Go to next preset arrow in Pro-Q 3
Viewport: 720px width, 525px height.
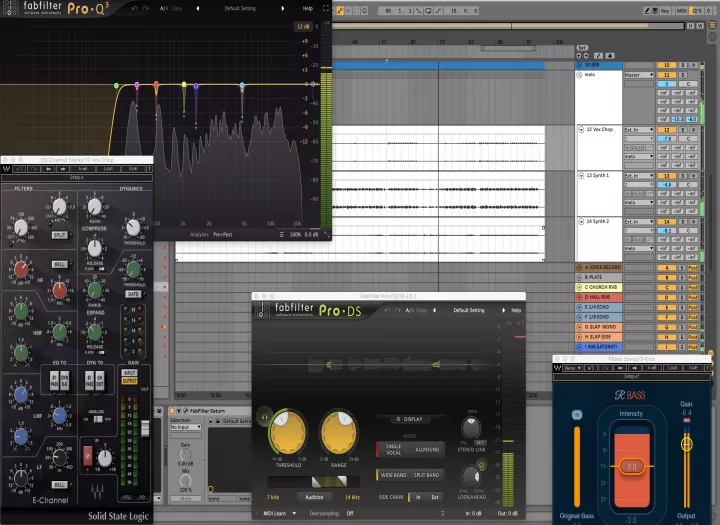[282, 8]
